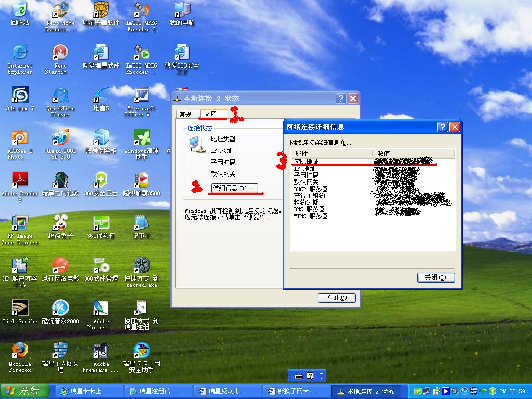
Task: Select the DNS 服务器 row
Action: click(x=373, y=209)
